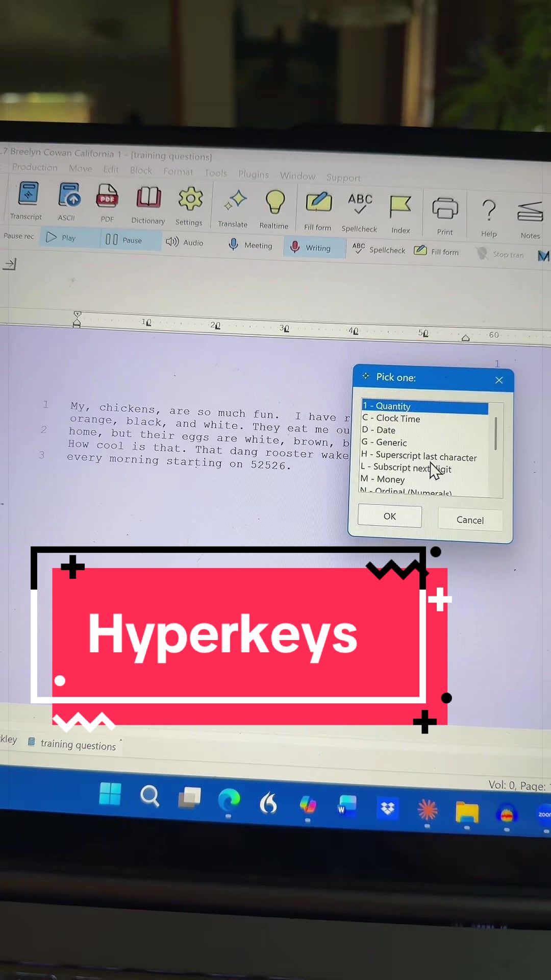Screen dimensions: 551x980
Task: Click OK in Pick one dialog
Action: click(390, 516)
